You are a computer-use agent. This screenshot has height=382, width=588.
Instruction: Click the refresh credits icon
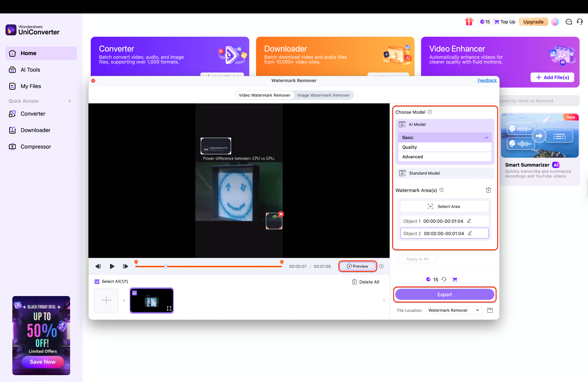tap(444, 279)
